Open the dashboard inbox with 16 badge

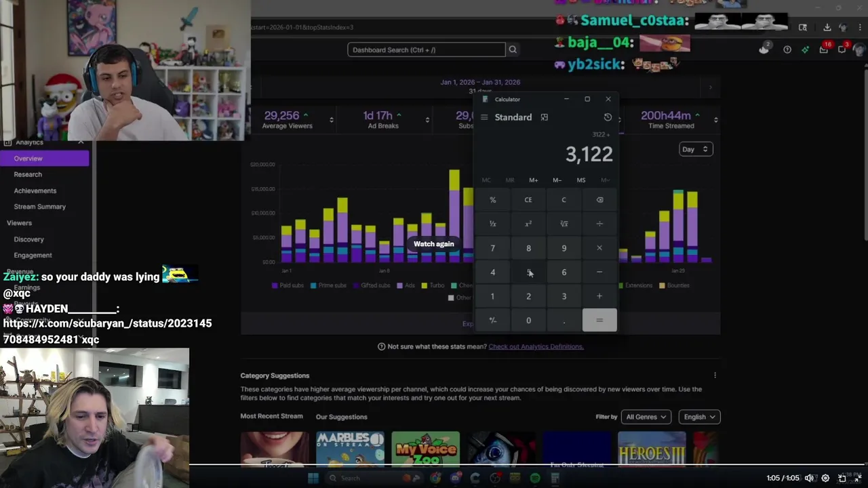click(824, 49)
